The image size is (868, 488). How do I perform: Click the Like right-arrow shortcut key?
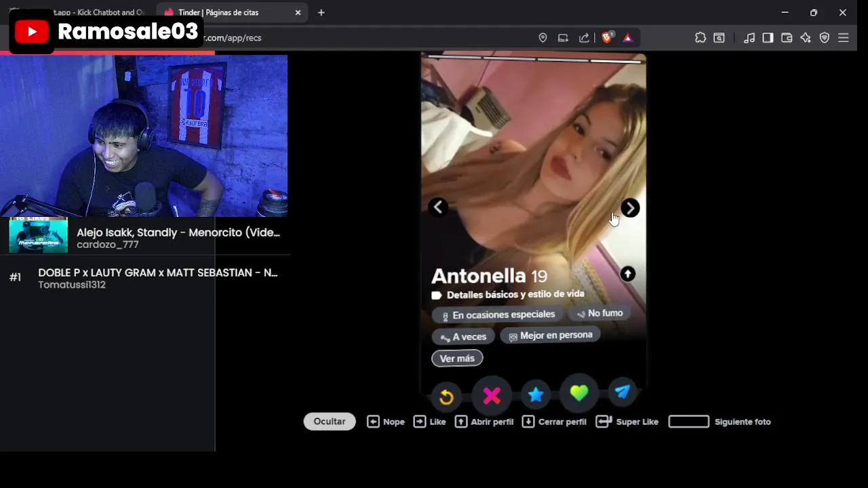pyautogui.click(x=420, y=422)
